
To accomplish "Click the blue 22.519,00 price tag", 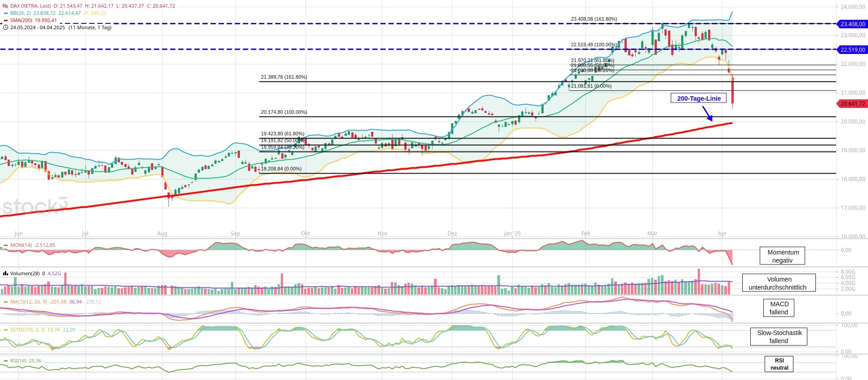I will click(852, 50).
